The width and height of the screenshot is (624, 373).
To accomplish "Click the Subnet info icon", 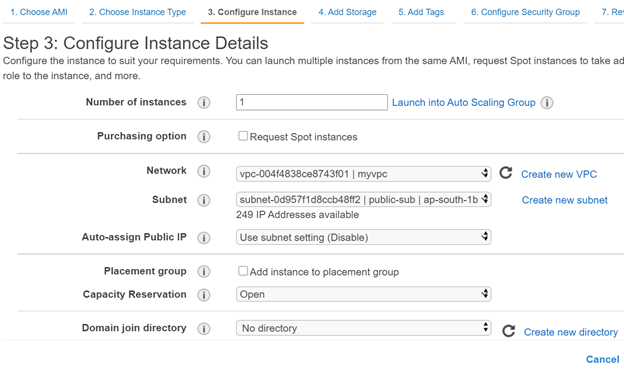I will tap(204, 200).
